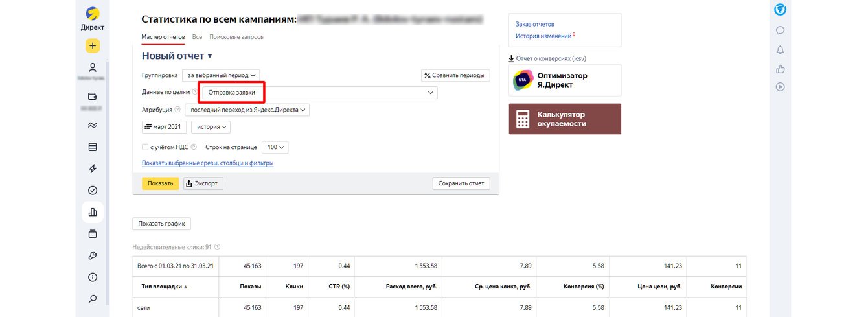
Task: Open the wrench tools icon
Action: 92,255
